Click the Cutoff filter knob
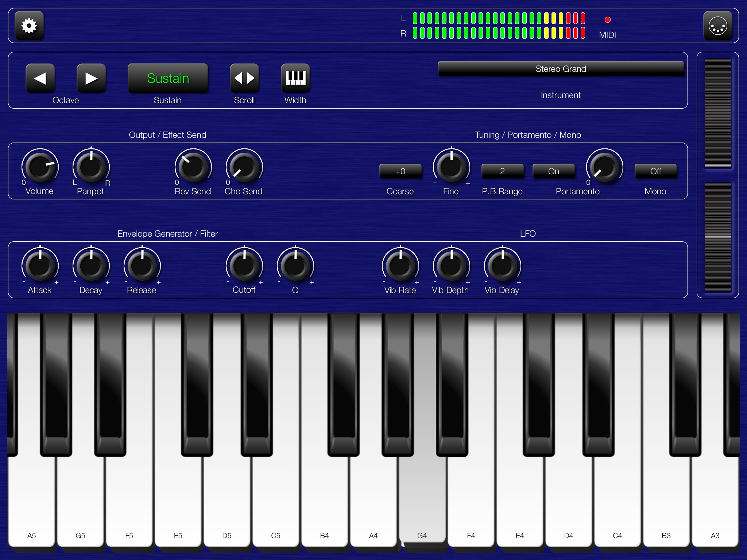Viewport: 747px width, 560px height. 244,266
